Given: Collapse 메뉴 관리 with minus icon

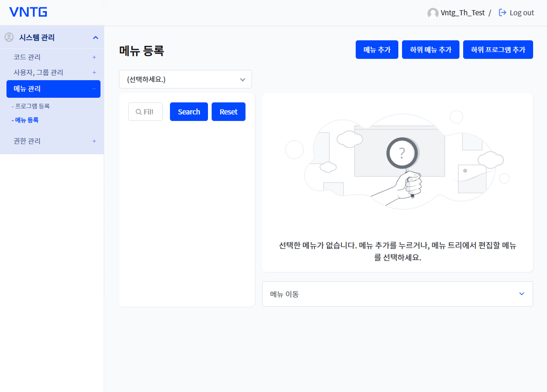Looking at the screenshot, I should [94, 89].
